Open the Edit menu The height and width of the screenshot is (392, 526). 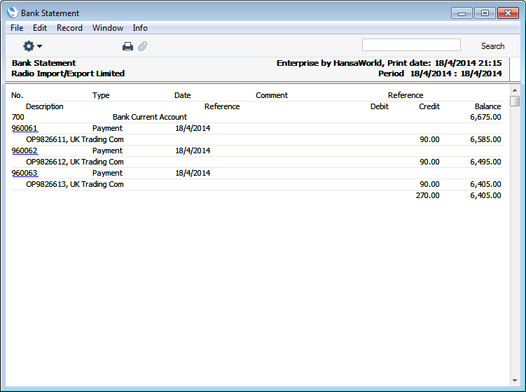tap(40, 28)
